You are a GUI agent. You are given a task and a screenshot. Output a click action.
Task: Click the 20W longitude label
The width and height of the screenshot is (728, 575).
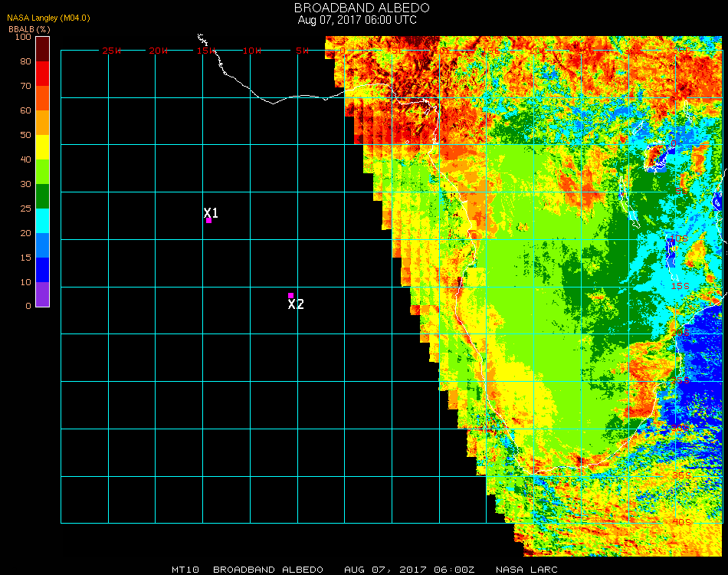click(159, 51)
